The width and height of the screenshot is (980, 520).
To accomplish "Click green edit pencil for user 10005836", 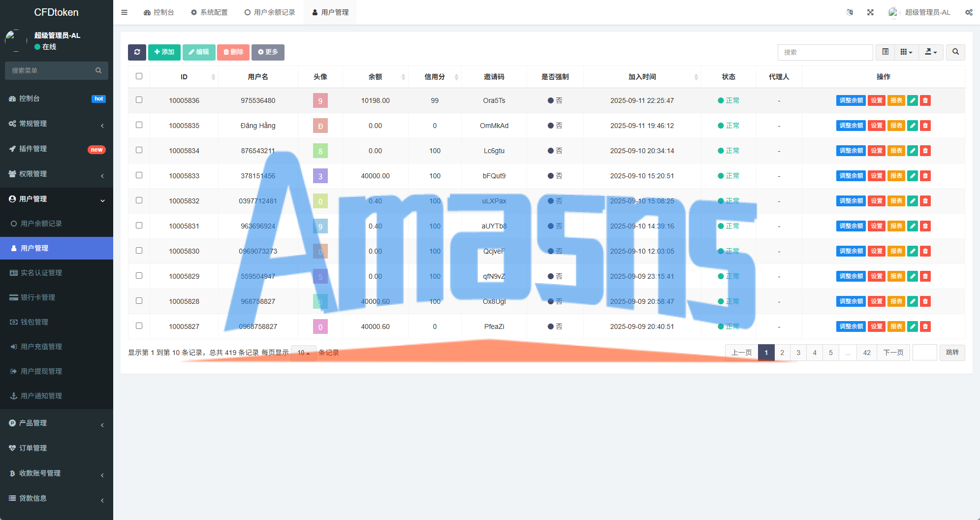I will pos(913,100).
